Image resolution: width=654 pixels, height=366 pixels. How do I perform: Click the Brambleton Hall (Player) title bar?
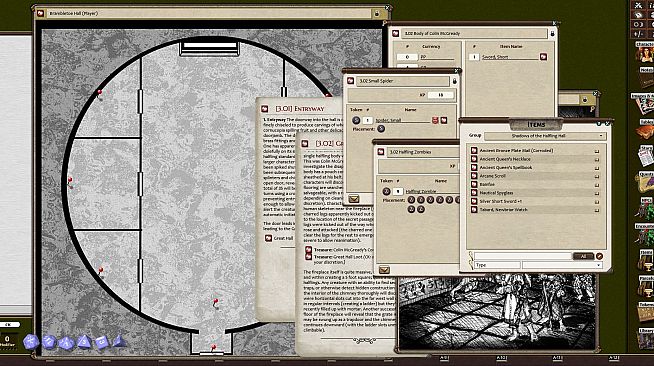(209, 13)
